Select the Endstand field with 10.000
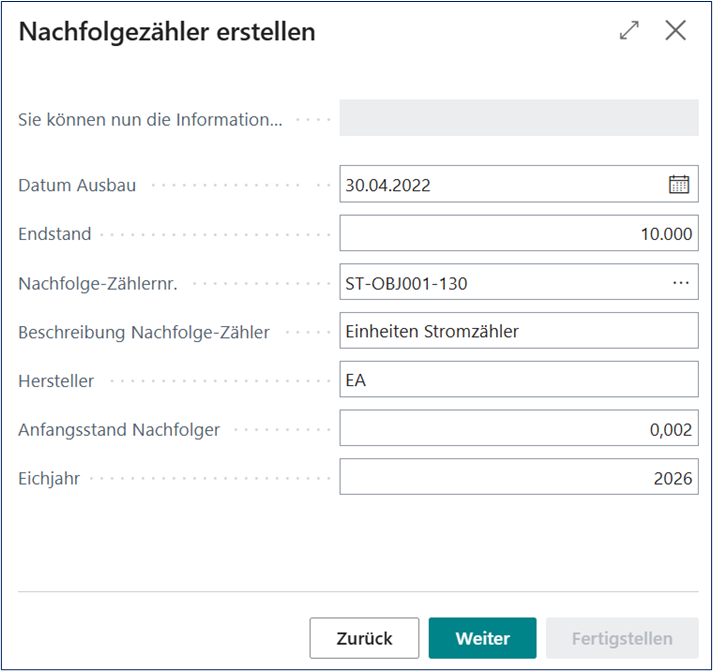The height and width of the screenshot is (671, 713). tap(519, 233)
